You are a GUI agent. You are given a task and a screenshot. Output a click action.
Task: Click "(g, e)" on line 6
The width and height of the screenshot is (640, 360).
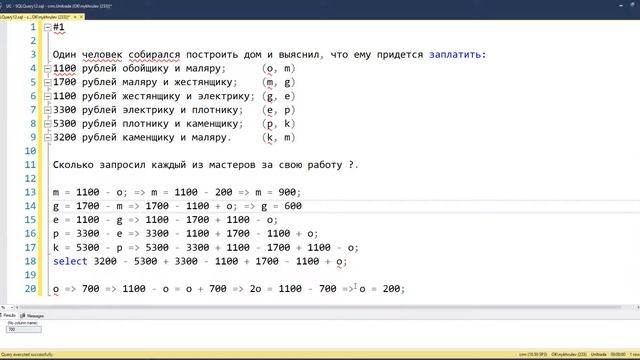(x=279, y=96)
